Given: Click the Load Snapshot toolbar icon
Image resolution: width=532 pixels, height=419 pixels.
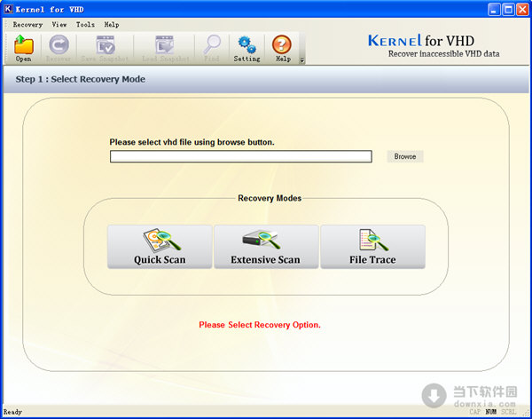Looking at the screenshot, I should point(165,48).
